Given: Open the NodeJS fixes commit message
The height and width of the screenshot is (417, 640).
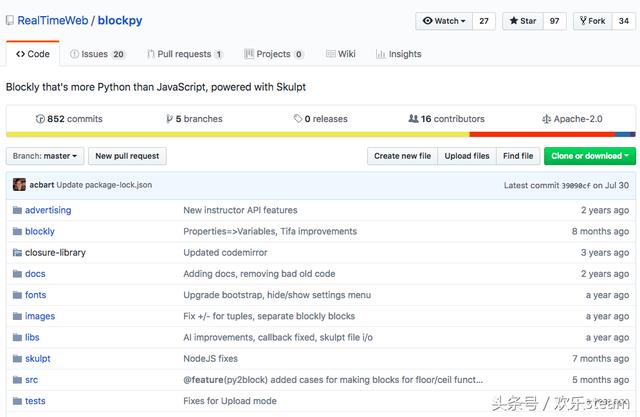Looking at the screenshot, I should click(x=211, y=359).
